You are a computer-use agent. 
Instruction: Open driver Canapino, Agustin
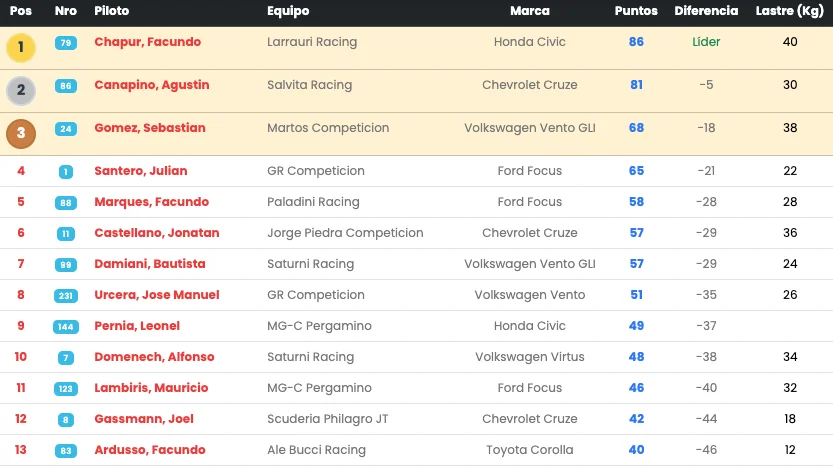[x=151, y=85]
